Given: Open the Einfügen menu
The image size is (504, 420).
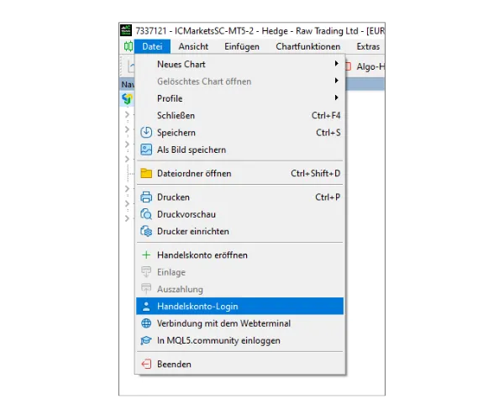Looking at the screenshot, I should pos(242,47).
